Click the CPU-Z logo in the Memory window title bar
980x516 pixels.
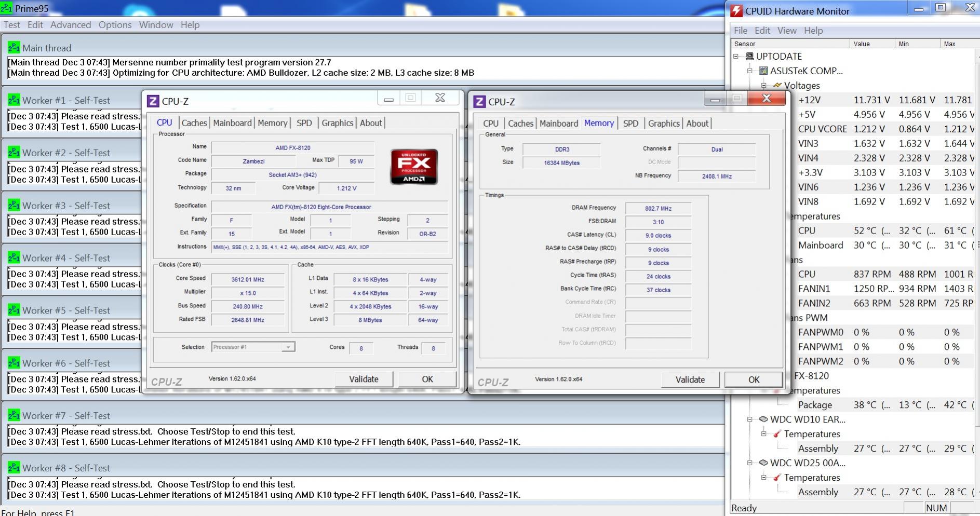point(479,102)
